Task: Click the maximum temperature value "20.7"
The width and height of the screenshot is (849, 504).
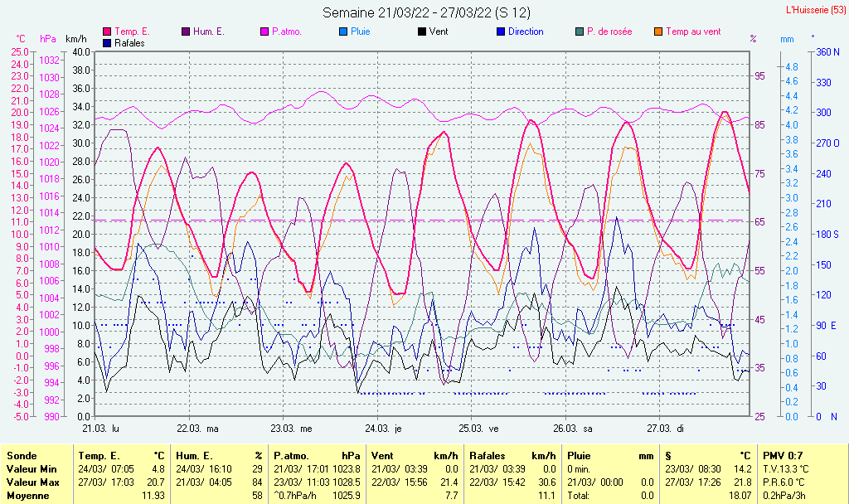Action: click(x=156, y=482)
